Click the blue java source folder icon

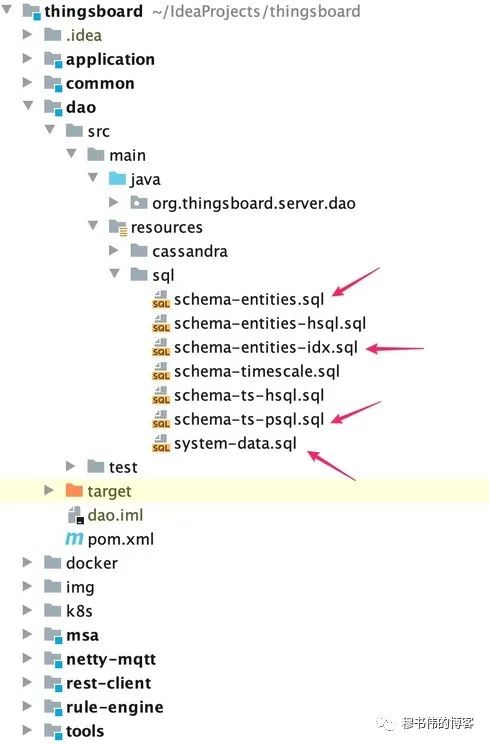point(117,179)
